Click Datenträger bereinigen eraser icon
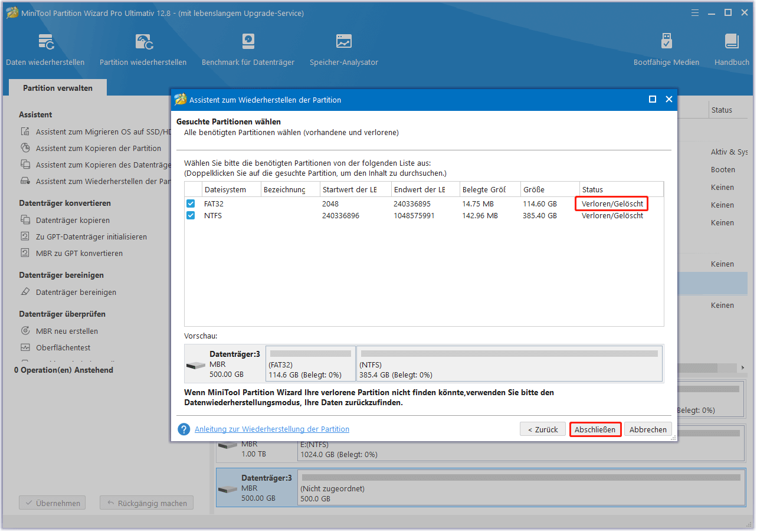Screen dimensions: 757x532 point(25,293)
